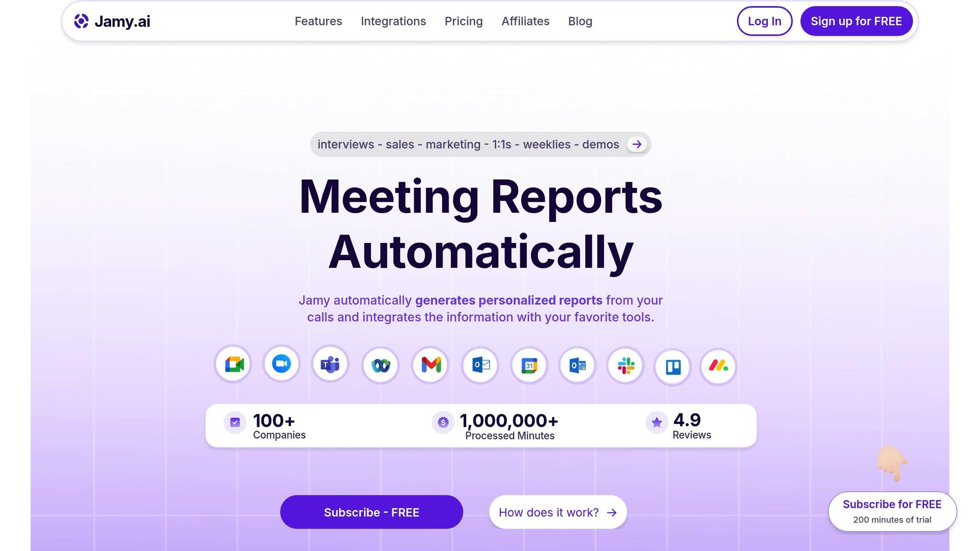
Task: Select the Trello integration icon
Action: pos(673,367)
